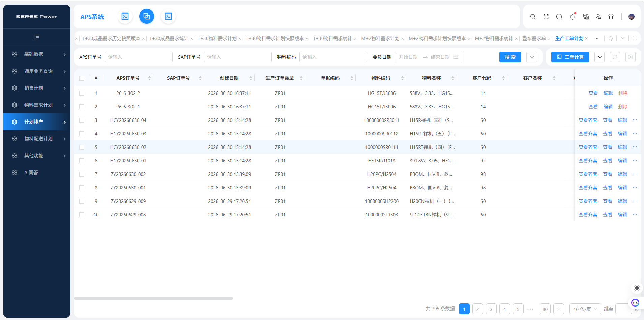The height and width of the screenshot is (320, 644).
Task: Maximize the tab content area
Action: point(635,38)
